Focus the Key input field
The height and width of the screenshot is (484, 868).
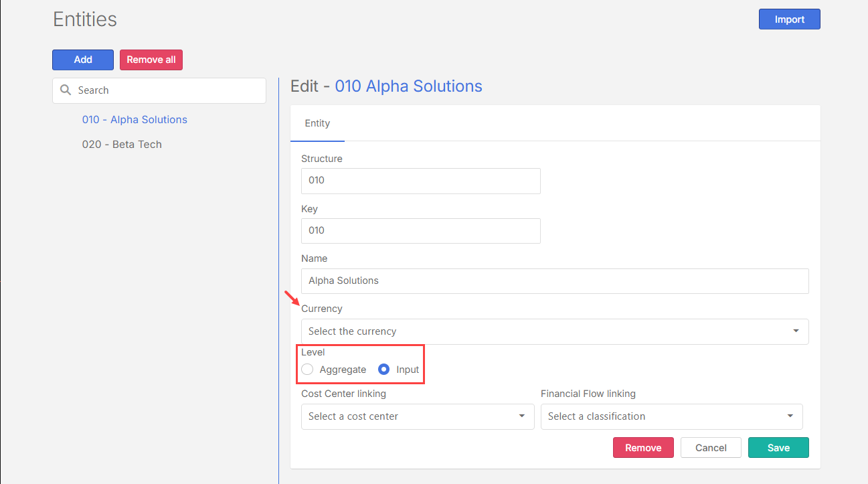click(420, 230)
